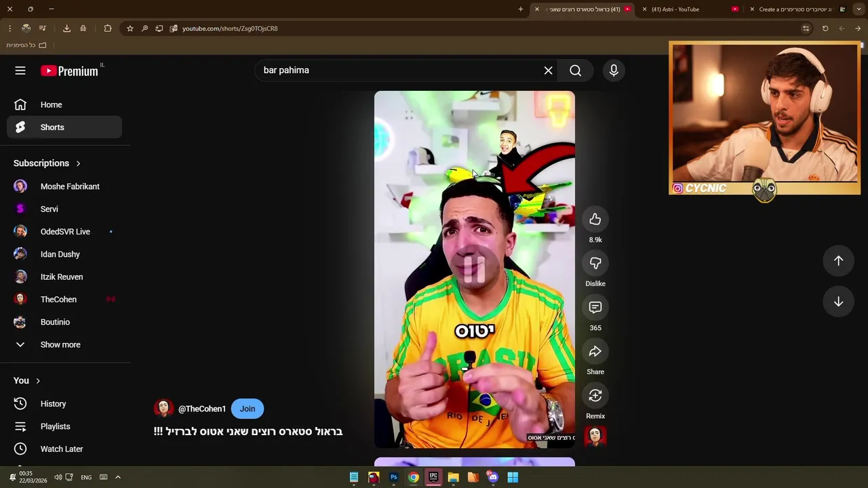Image resolution: width=868 pixels, height=488 pixels.
Task: Open Chrome downloads icon
Action: coord(66,28)
